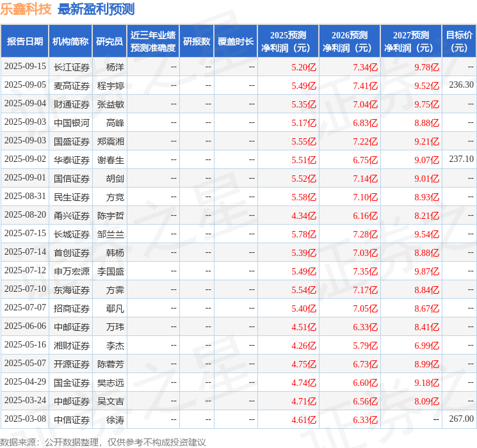Image resolution: width=477 pixels, height=448 pixels.
Task: Click the 近三年业绩预测准确度 header
Action: click(153, 42)
